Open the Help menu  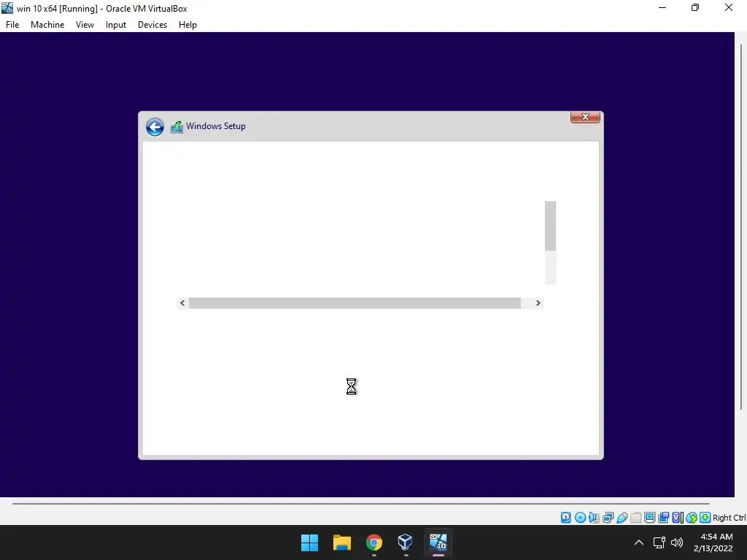[x=187, y=25]
